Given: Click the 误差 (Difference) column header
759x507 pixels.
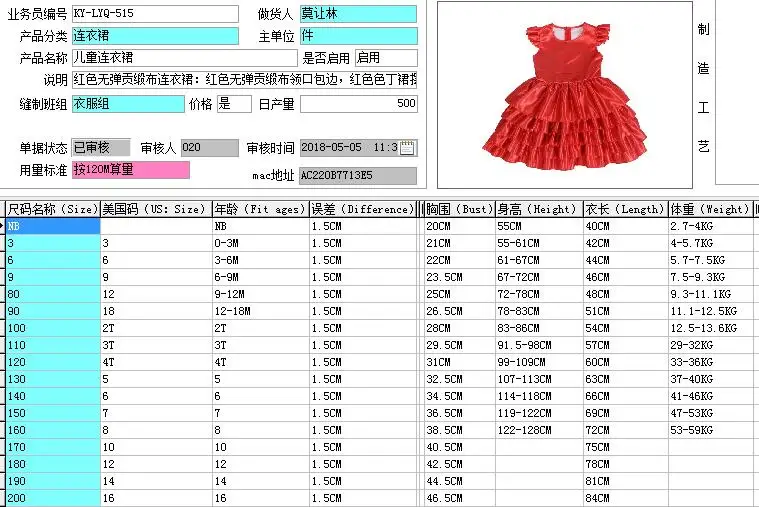Looking at the screenshot, I should 363,209.
